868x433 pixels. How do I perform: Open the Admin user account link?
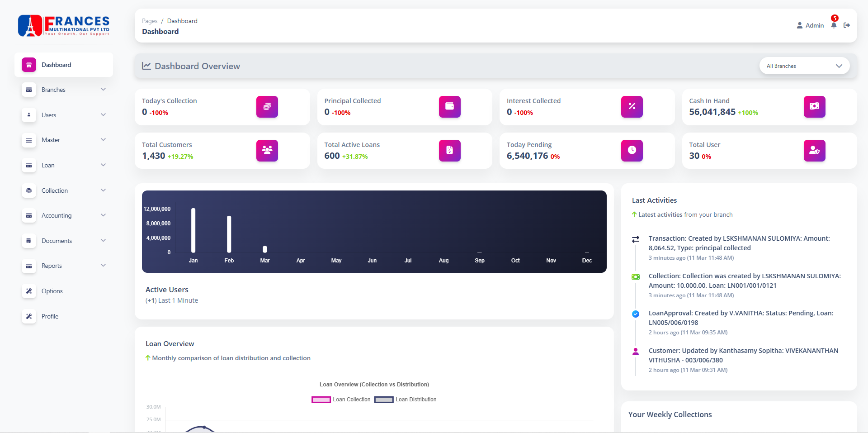tap(810, 25)
